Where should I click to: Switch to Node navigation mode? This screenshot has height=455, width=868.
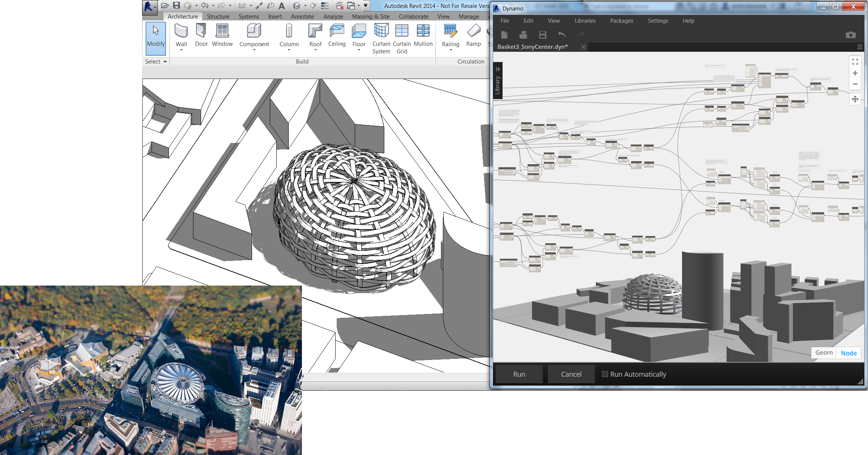pos(849,353)
